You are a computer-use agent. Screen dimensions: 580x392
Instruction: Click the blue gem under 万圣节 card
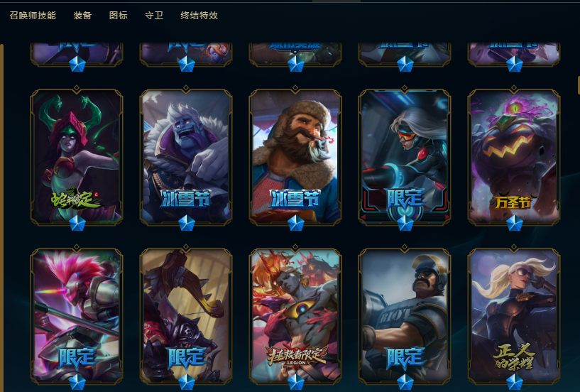[514, 223]
